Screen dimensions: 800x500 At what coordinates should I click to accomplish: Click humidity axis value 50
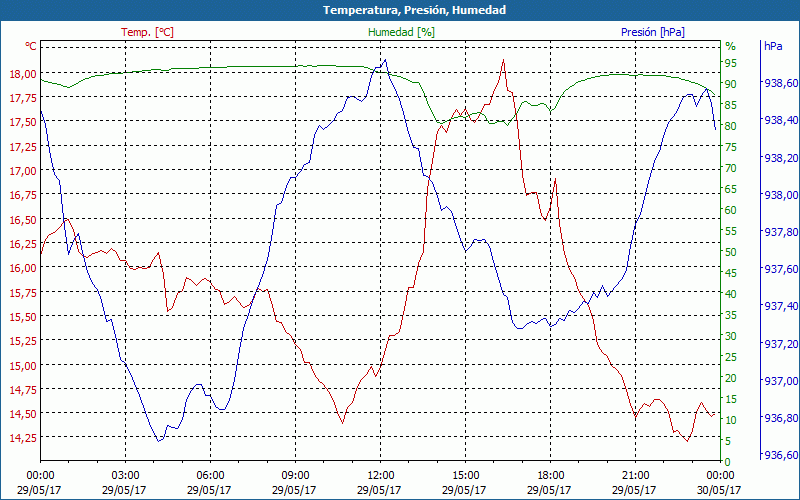point(731,252)
